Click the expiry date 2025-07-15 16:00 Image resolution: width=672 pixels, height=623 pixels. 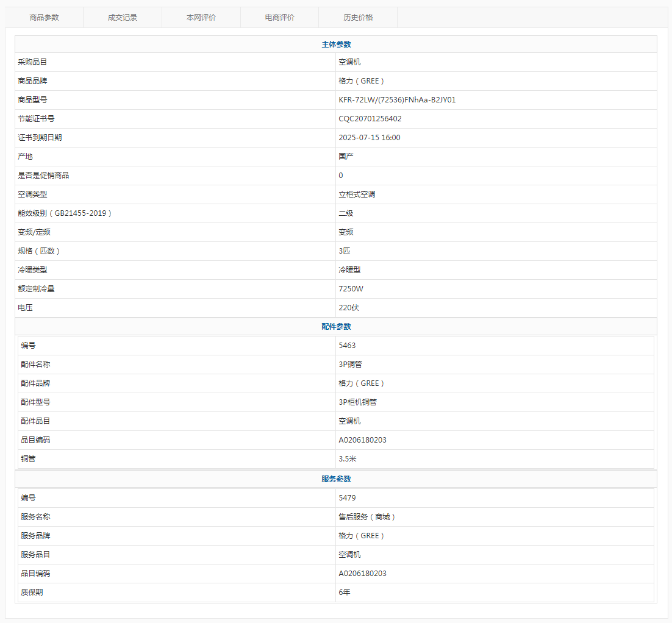pos(370,138)
